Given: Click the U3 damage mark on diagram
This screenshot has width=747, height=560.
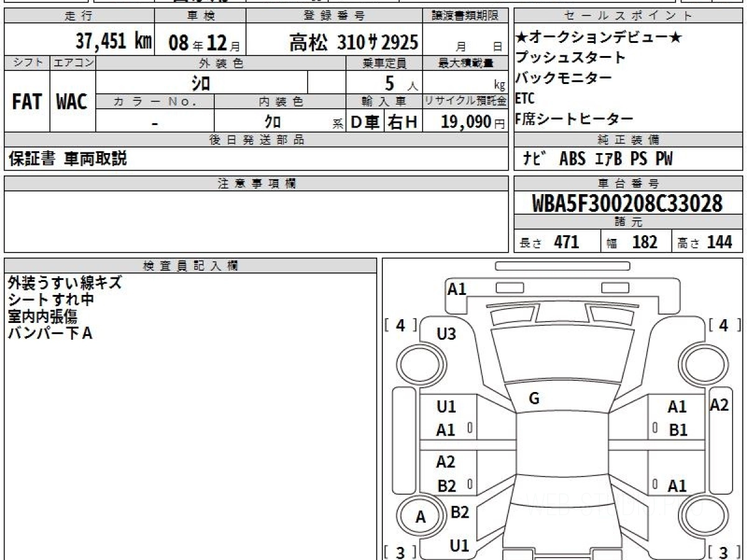Looking at the screenshot, I should coord(446,334).
